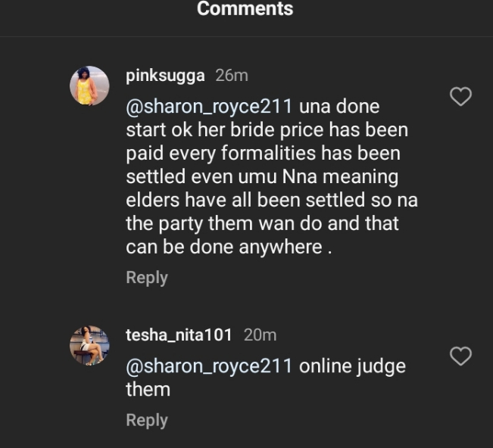The width and height of the screenshot is (493, 448).
Task: Tap the heart beside tesha_nita101's comment
Action: [x=460, y=356]
